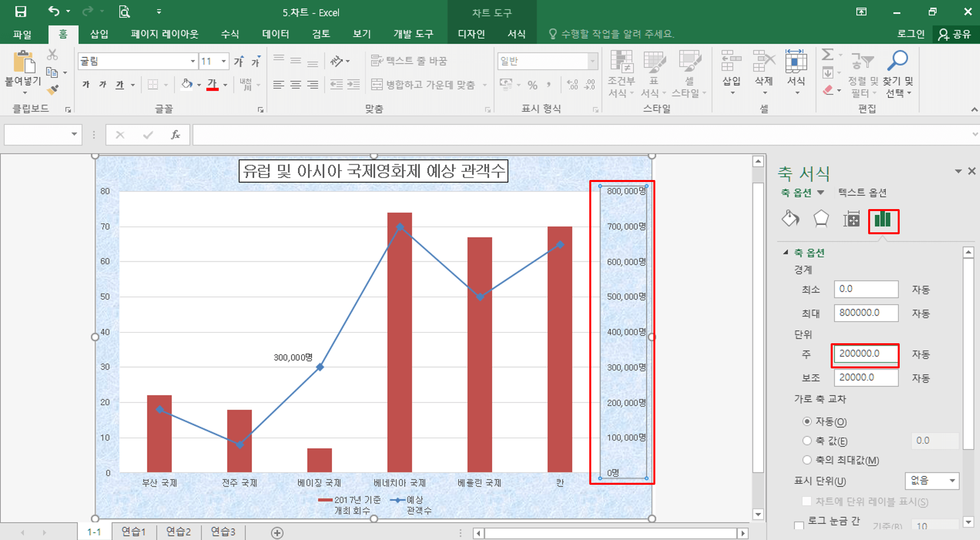This screenshot has width=980, height=540.
Task: Open Fill and Line pane icon
Action: 790,219
